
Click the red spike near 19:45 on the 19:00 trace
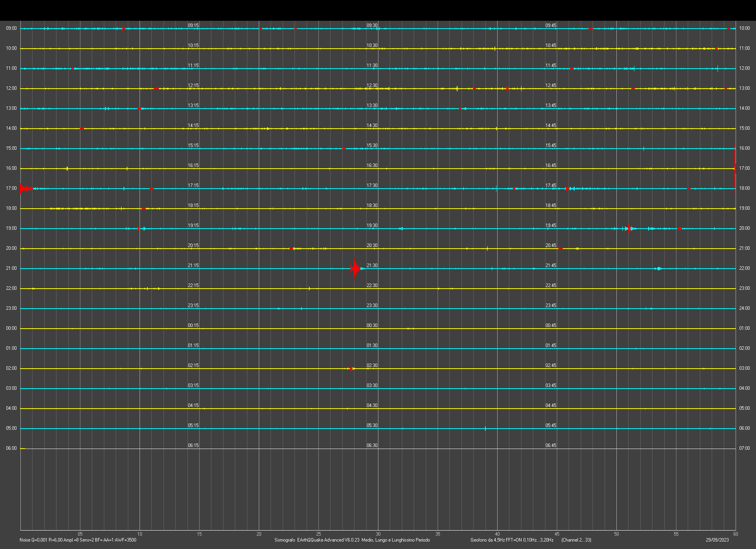click(x=629, y=228)
